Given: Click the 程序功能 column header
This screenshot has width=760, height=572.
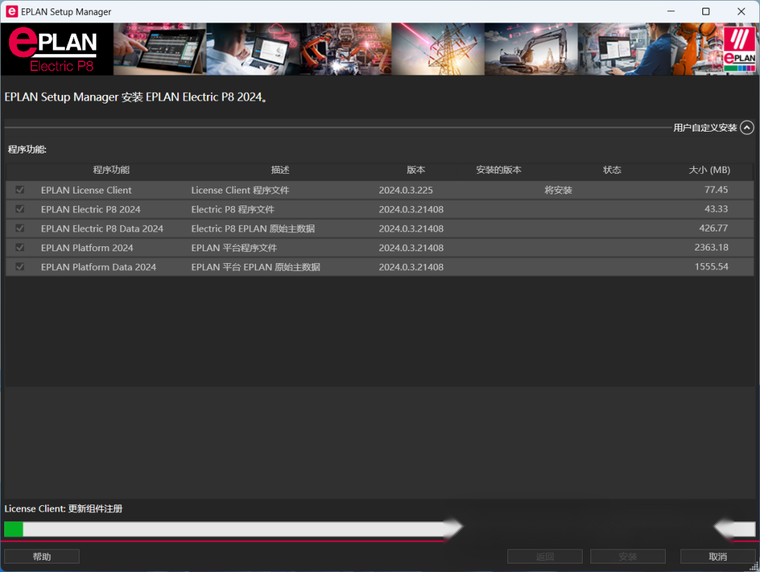Looking at the screenshot, I should point(111,170).
